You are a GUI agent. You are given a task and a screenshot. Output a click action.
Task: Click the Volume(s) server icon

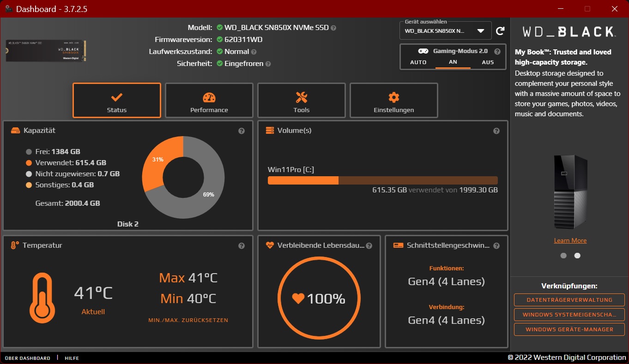270,131
